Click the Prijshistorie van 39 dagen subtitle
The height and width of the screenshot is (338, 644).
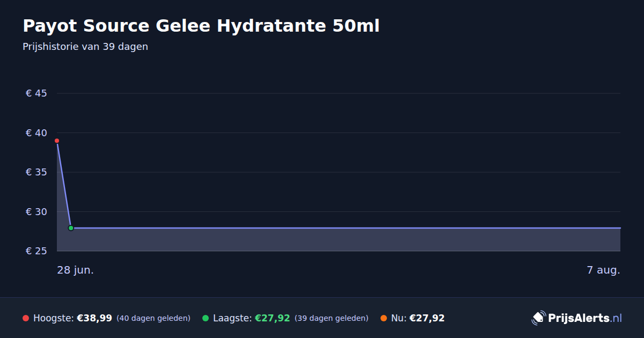pos(85,47)
